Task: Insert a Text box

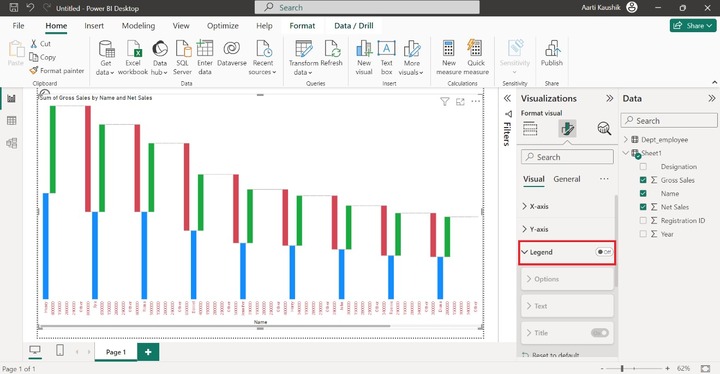Action: click(x=387, y=57)
